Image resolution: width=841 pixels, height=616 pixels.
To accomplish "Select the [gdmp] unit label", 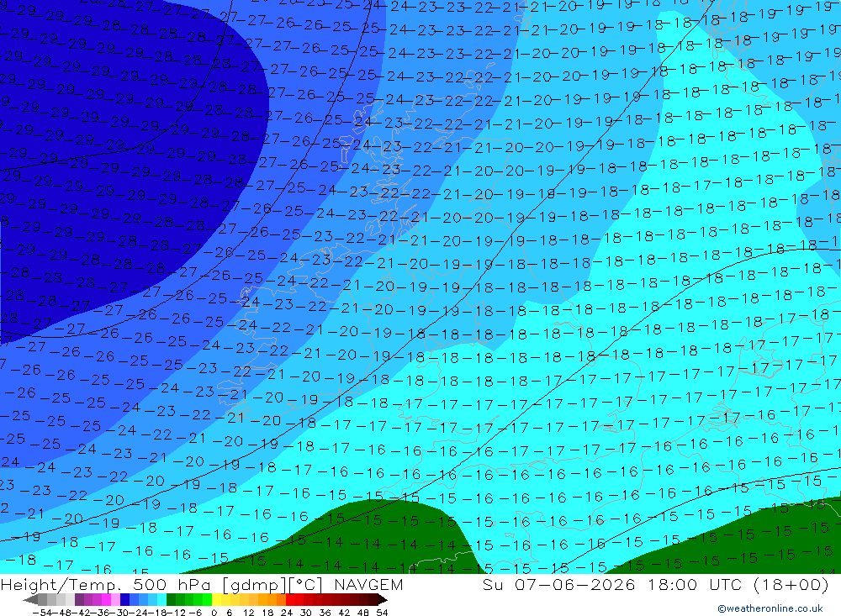I will tap(256, 585).
